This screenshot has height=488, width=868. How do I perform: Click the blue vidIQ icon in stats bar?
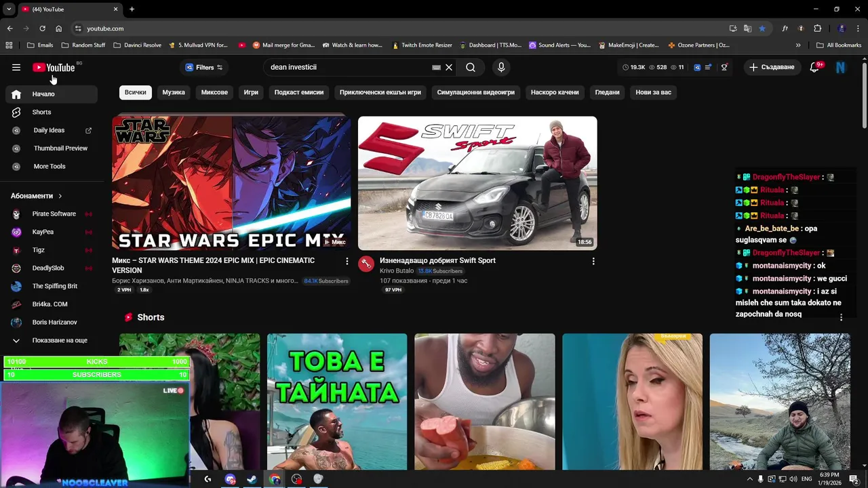click(x=696, y=67)
